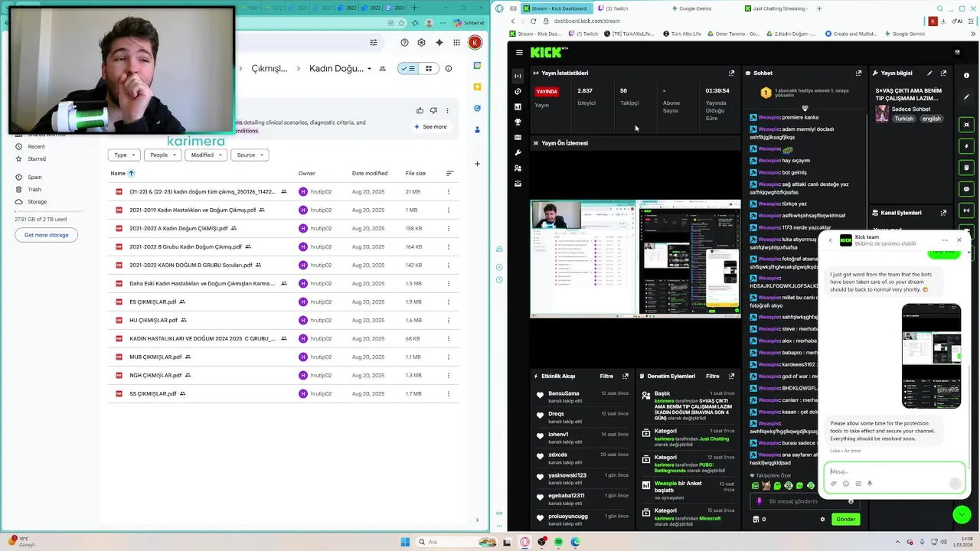This screenshot has height=551, width=980.
Task: Open NGH ÇIKMIŞLAR.pdf file
Action: [x=155, y=375]
